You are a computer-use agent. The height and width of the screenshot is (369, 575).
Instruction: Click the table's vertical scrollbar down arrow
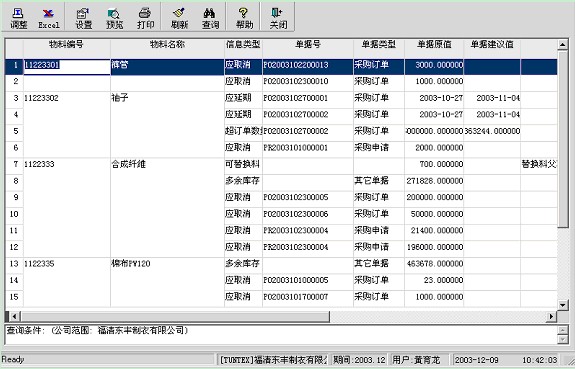pyautogui.click(x=563, y=304)
